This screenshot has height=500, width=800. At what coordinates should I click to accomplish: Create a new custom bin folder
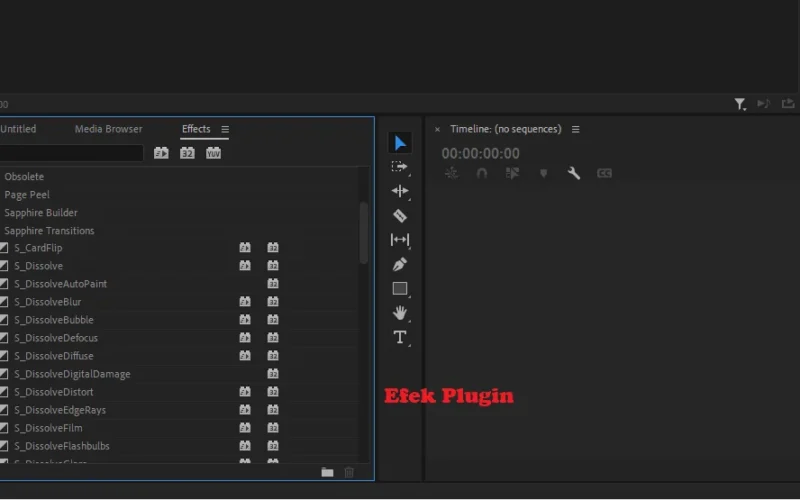click(328, 472)
